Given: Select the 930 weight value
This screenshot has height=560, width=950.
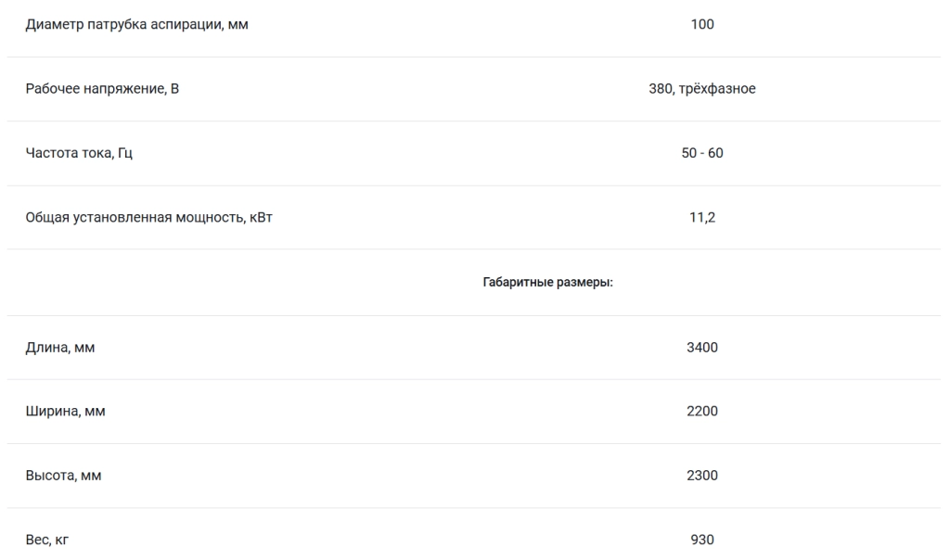Looking at the screenshot, I should pos(702,540).
